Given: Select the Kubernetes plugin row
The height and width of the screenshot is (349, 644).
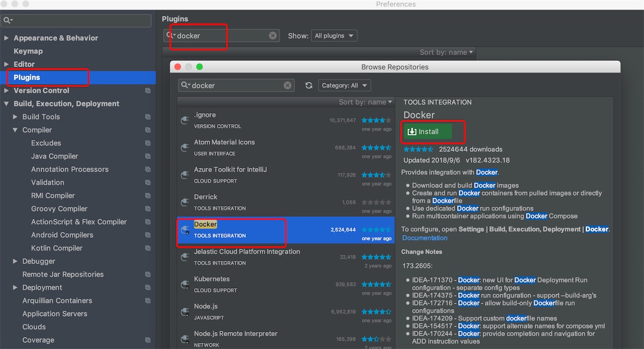Looking at the screenshot, I should click(286, 284).
